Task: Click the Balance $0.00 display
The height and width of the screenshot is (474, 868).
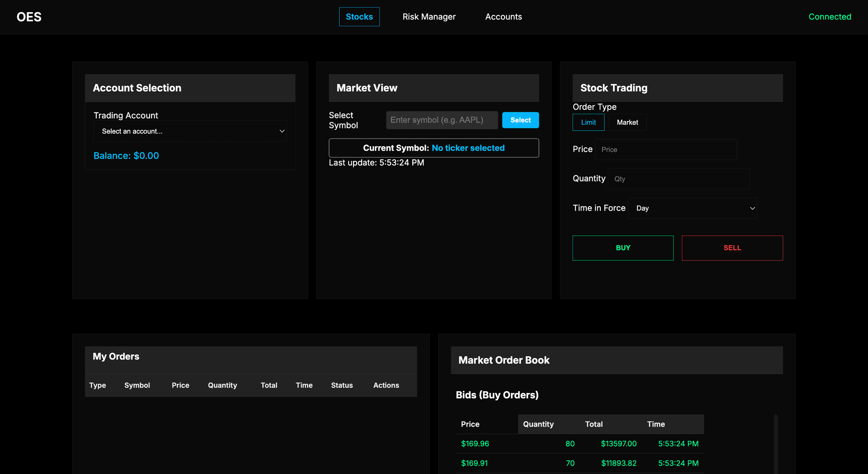Action: pyautogui.click(x=126, y=156)
